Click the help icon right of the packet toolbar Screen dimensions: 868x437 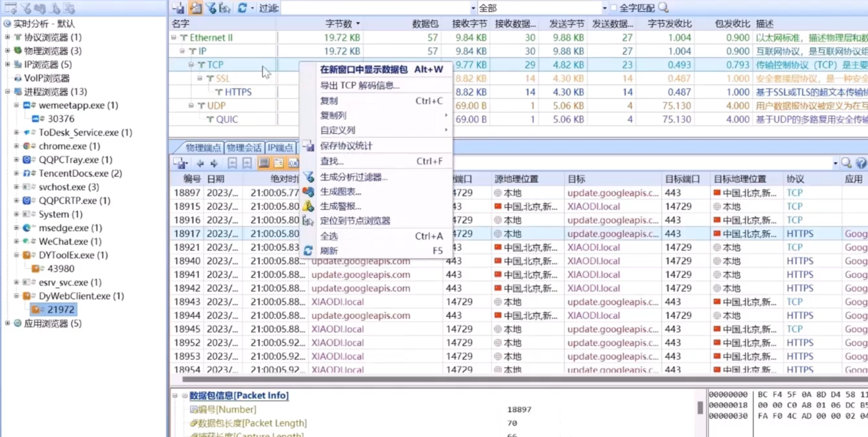[x=861, y=164]
